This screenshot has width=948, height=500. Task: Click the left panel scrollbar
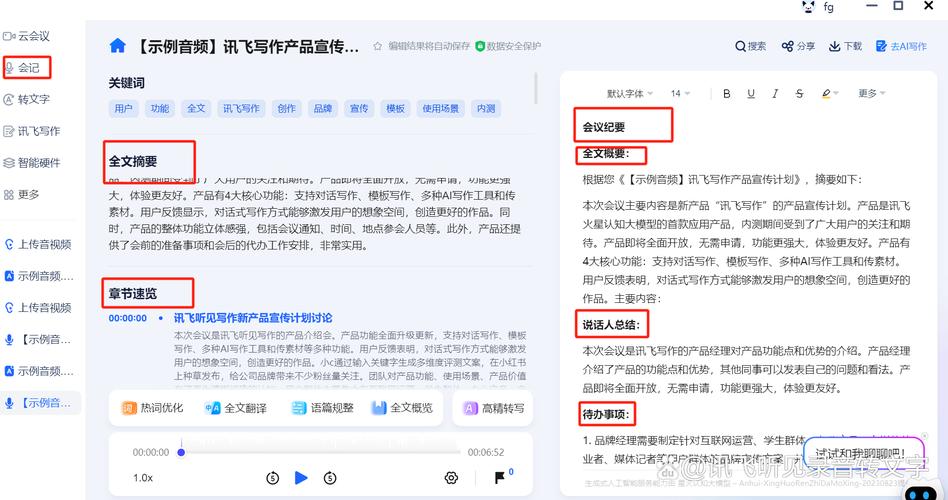pyautogui.click(x=536, y=88)
